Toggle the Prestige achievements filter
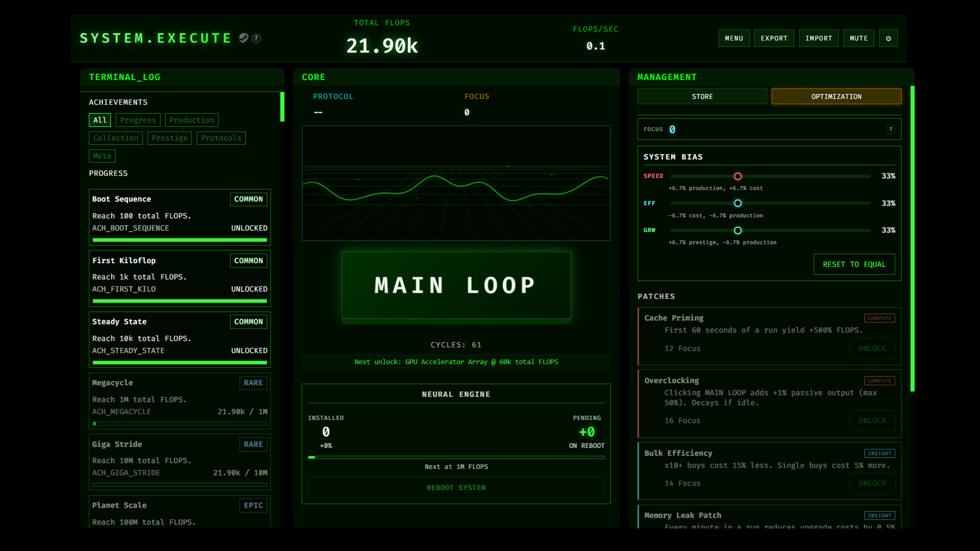This screenshot has width=980, height=551. pos(169,138)
